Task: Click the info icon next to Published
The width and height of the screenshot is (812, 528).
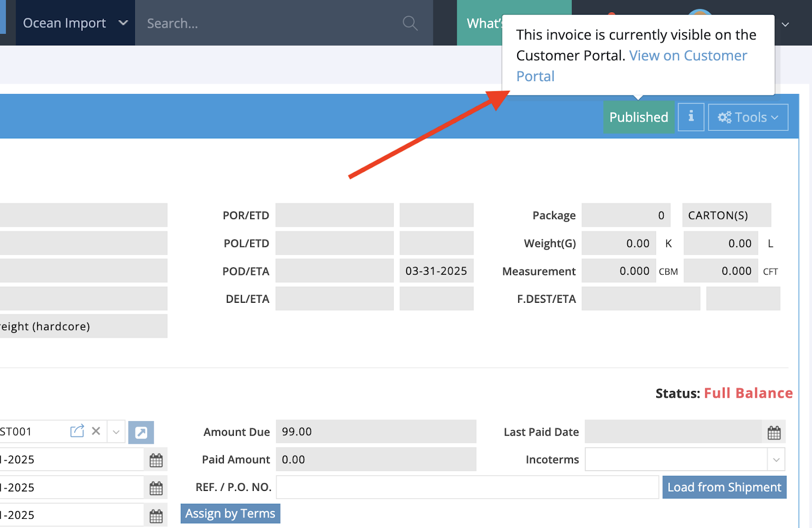Action: tap(691, 117)
